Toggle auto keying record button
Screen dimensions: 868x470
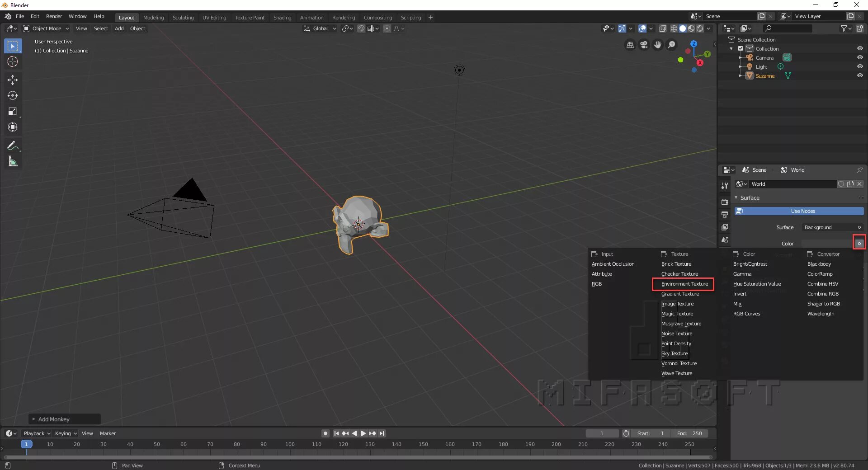click(x=325, y=433)
